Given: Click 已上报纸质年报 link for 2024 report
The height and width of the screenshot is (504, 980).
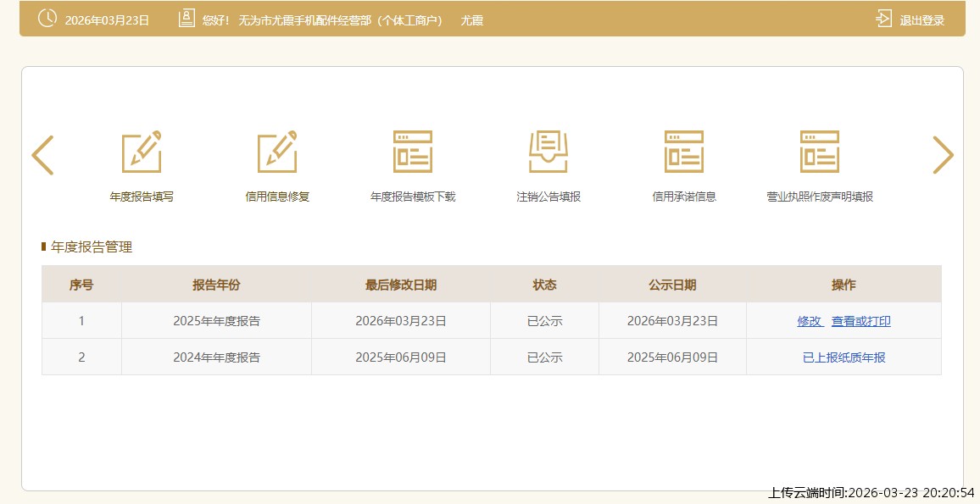Looking at the screenshot, I should click(844, 357).
